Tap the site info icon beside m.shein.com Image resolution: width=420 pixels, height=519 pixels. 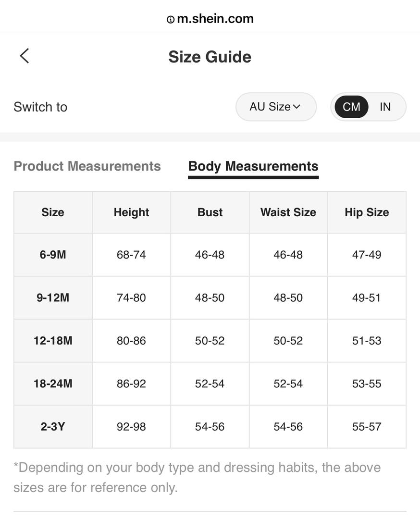point(171,20)
